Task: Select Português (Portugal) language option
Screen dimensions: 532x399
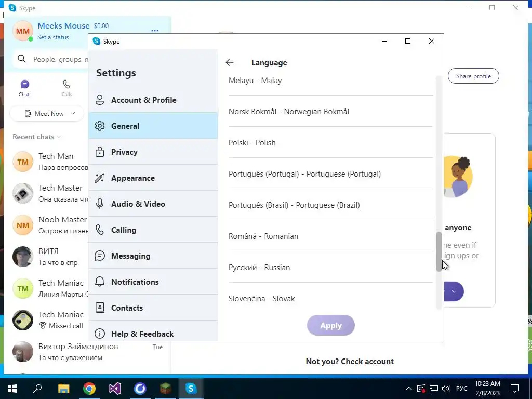Action: [331, 174]
